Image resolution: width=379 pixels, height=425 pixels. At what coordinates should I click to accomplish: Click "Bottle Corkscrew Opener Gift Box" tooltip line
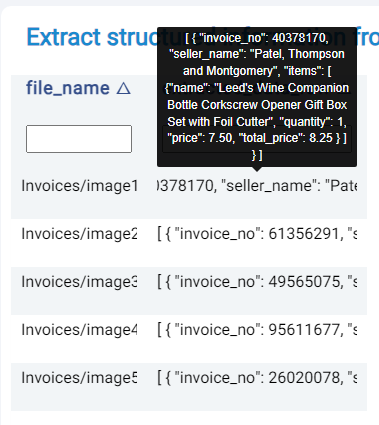point(257,105)
